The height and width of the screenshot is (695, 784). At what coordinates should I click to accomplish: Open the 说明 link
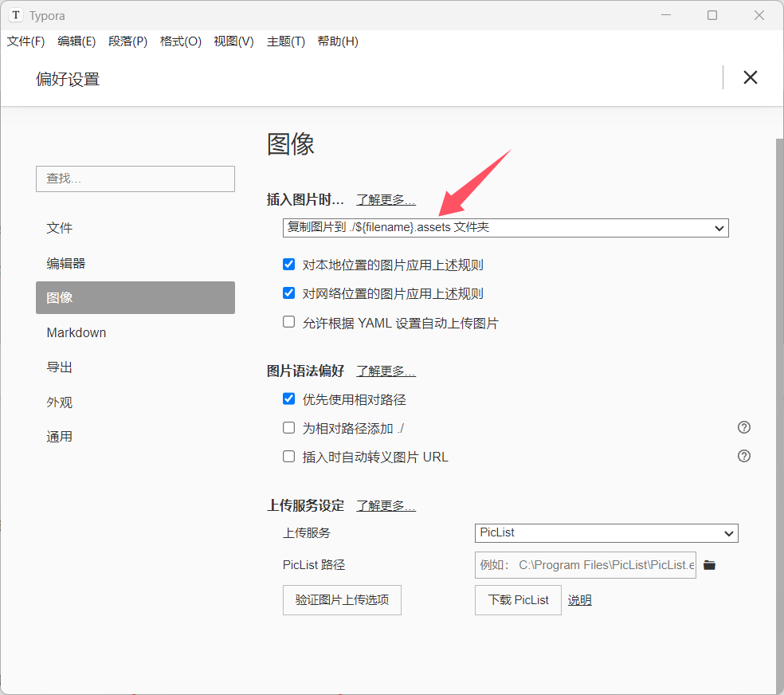(x=579, y=600)
